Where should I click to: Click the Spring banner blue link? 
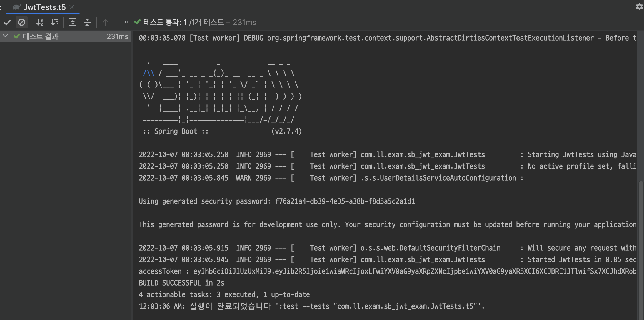click(148, 73)
